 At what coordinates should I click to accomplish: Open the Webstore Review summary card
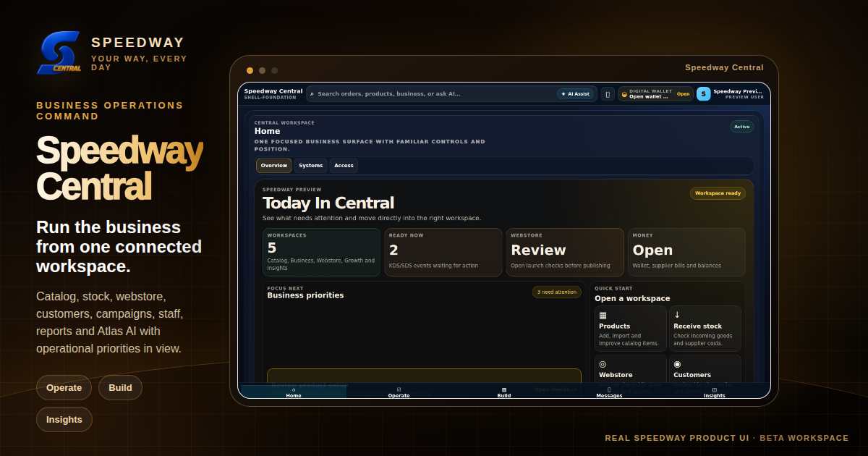coord(565,252)
